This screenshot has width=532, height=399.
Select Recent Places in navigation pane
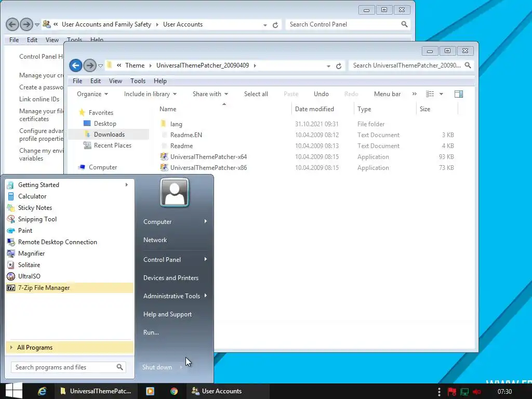[x=112, y=145]
